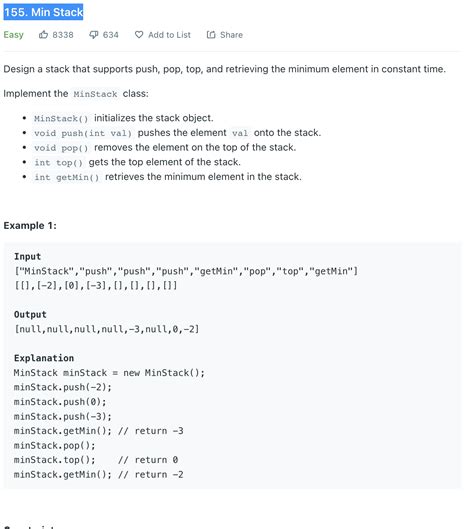474x529 pixels.
Task: Click the Easy difficulty label
Action: 13,35
